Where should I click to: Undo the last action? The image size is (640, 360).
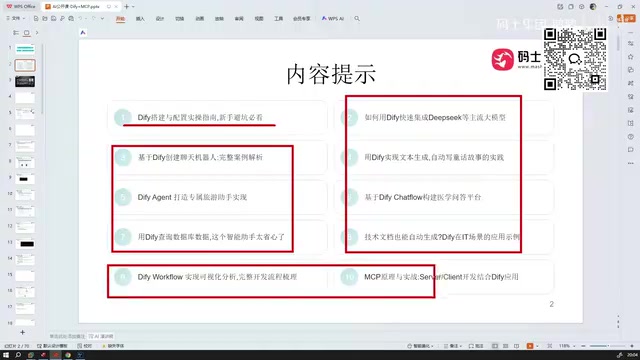[80, 18]
